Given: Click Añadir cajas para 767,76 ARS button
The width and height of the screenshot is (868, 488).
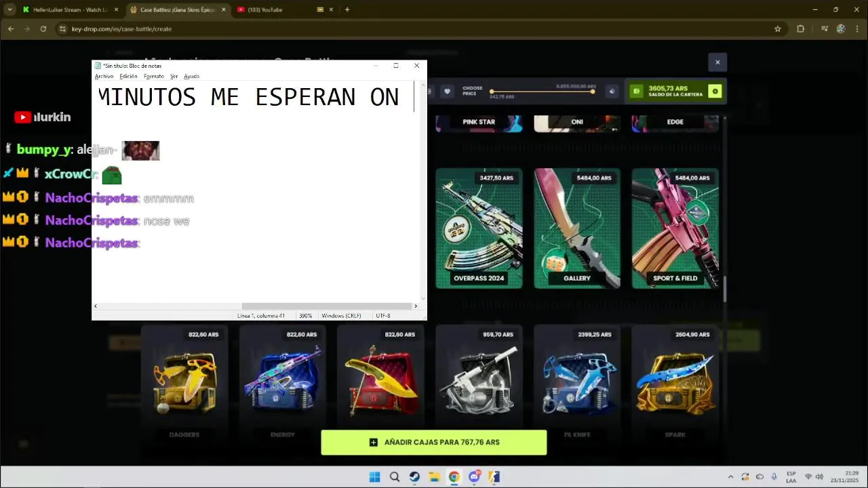Looking at the screenshot, I should pyautogui.click(x=434, y=443).
